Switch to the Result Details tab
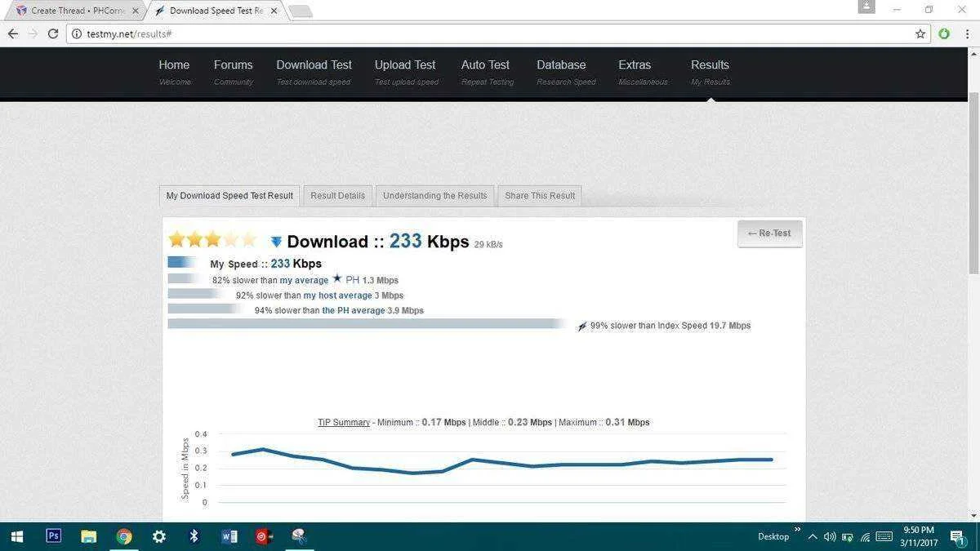 click(337, 196)
